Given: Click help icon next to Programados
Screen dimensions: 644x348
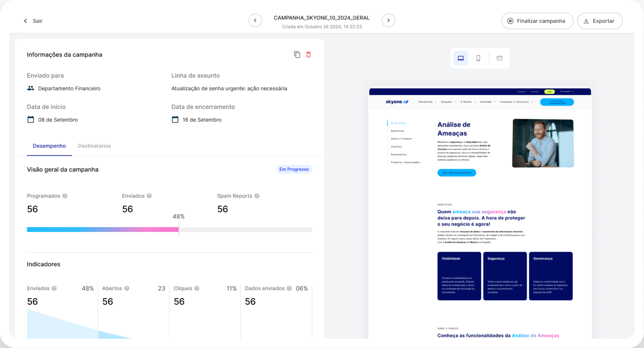Looking at the screenshot, I should click(65, 196).
